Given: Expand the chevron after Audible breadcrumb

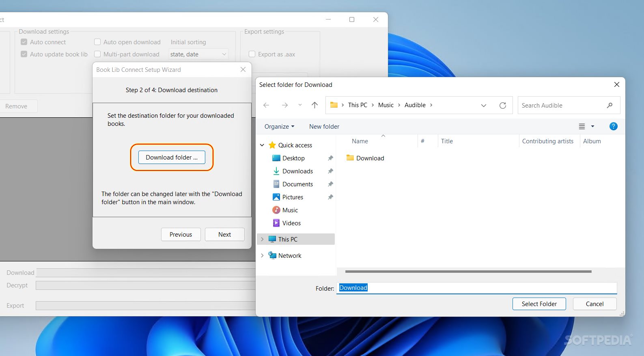Looking at the screenshot, I should [x=431, y=105].
